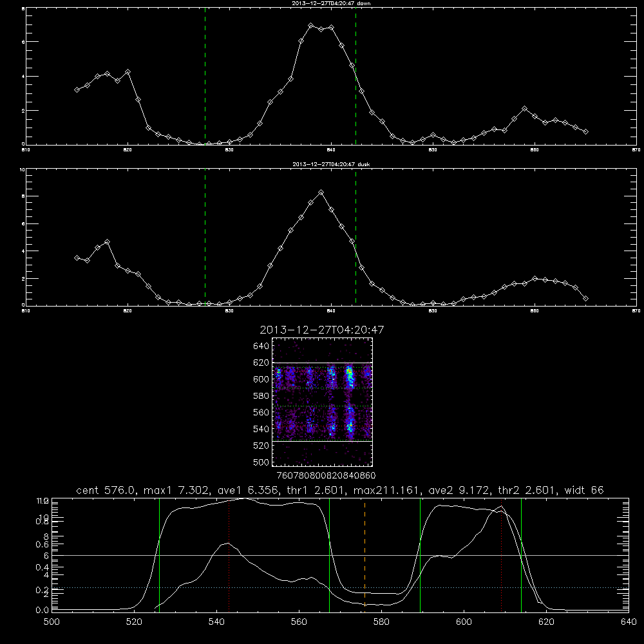The width and height of the screenshot is (644, 644).
Task: Click the '2013-12-27T04:20:47 dawn' plot title
Action: [x=331, y=3]
